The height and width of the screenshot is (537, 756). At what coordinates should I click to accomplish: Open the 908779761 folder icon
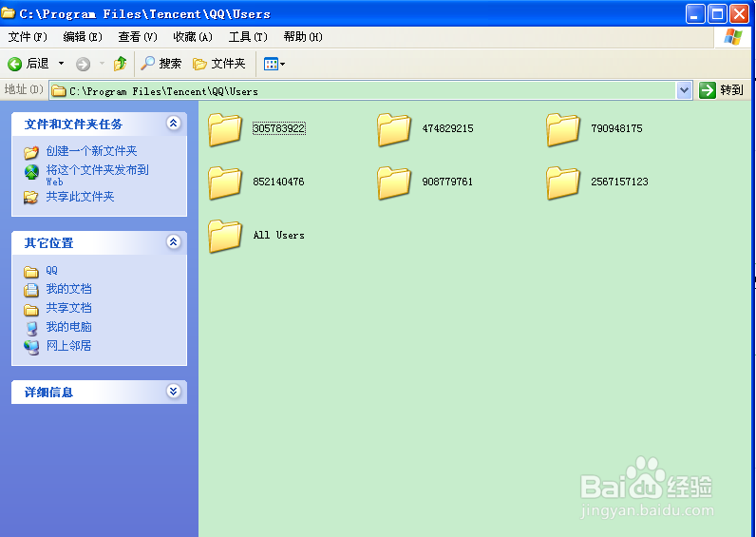point(394,182)
